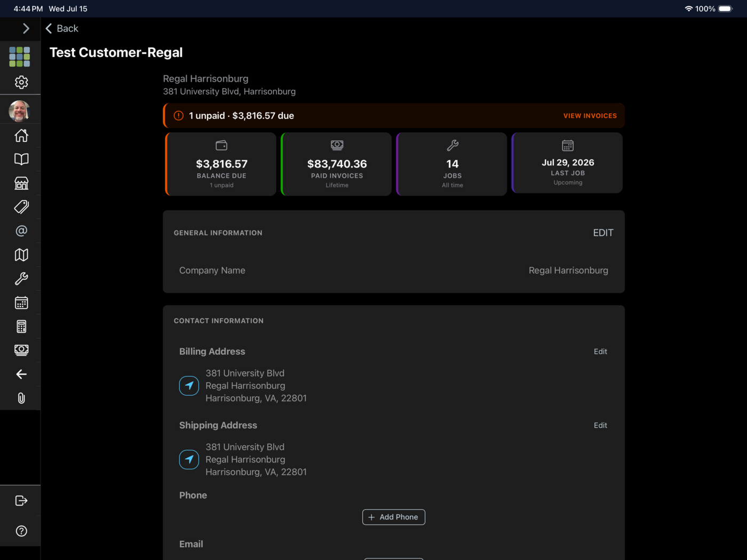Viewport: 747px width, 560px height.
Task: Open settings gear in sidebar
Action: pos(21,82)
